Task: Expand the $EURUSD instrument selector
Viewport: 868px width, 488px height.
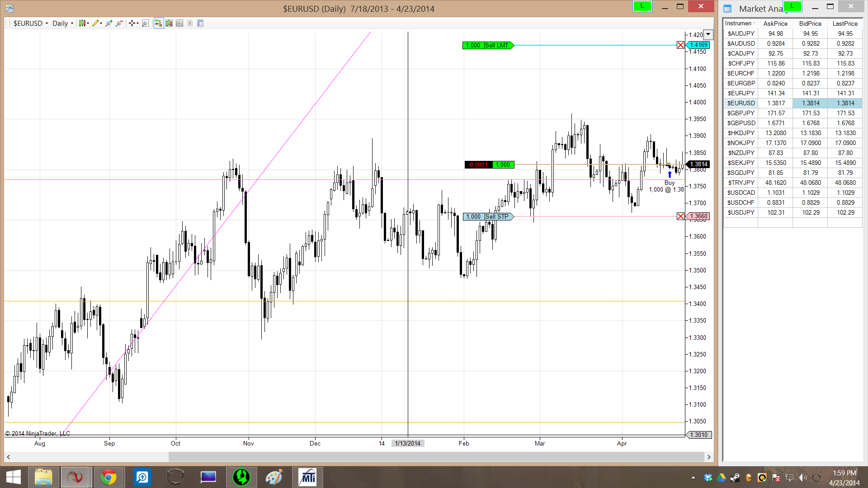Action: (30, 23)
